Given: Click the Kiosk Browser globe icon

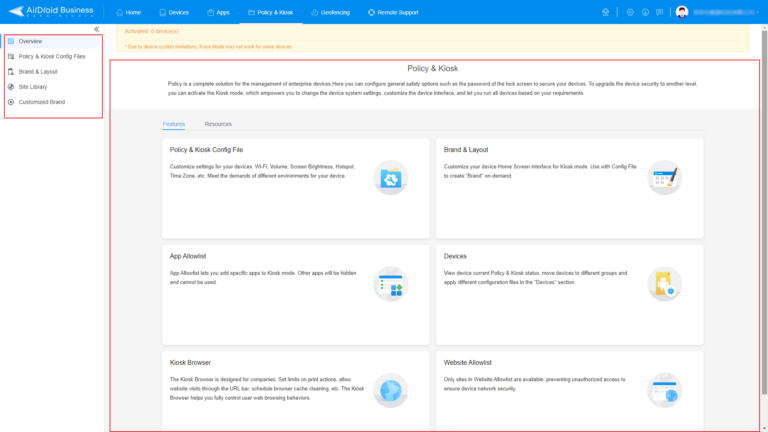Looking at the screenshot, I should pyautogui.click(x=390, y=389).
